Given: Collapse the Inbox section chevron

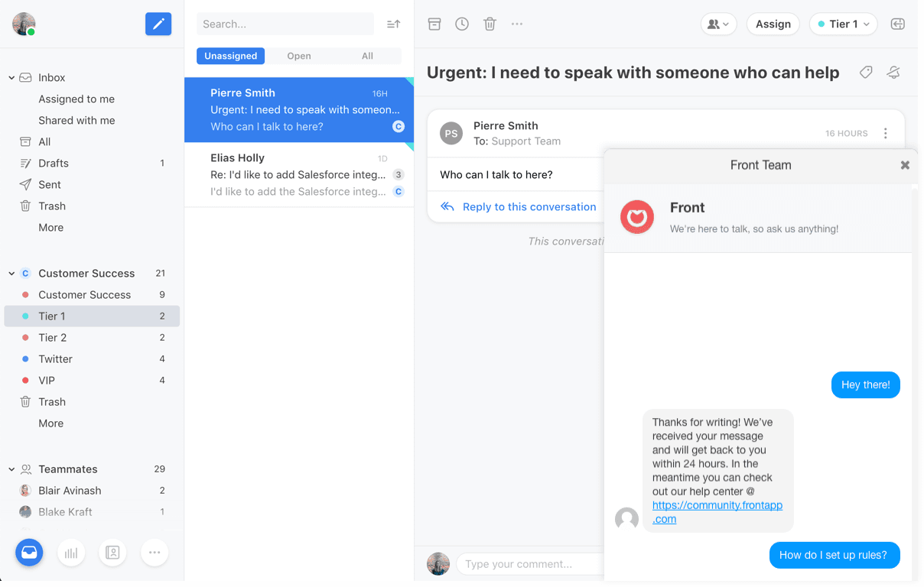Looking at the screenshot, I should (x=11, y=78).
